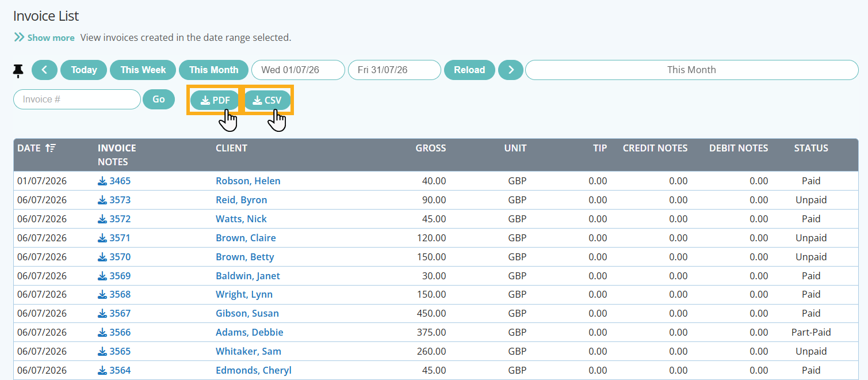Open client Edmonds, Cheryl
The height and width of the screenshot is (380, 868).
(x=254, y=370)
